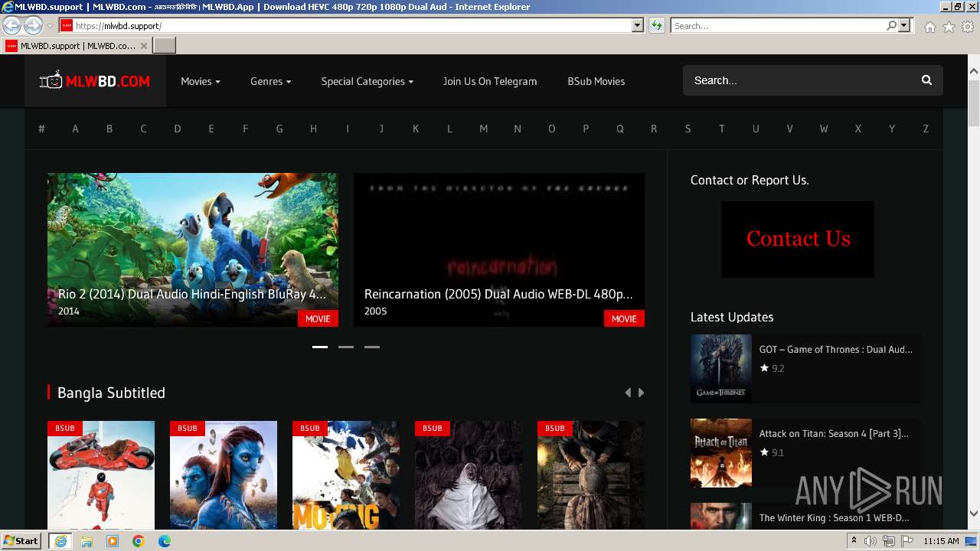Click the scrollbar down arrow
Viewport: 980px width, 551px height.
click(x=974, y=514)
